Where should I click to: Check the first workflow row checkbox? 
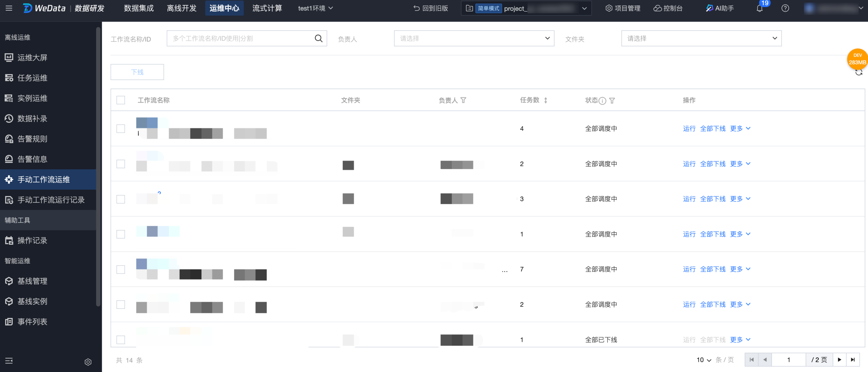pos(121,129)
